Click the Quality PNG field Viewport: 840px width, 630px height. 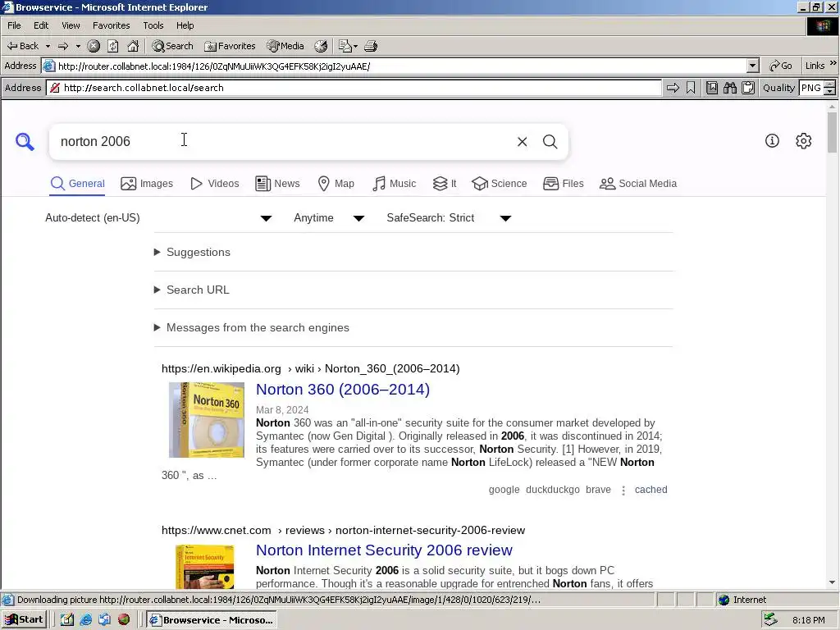pyautogui.click(x=811, y=88)
